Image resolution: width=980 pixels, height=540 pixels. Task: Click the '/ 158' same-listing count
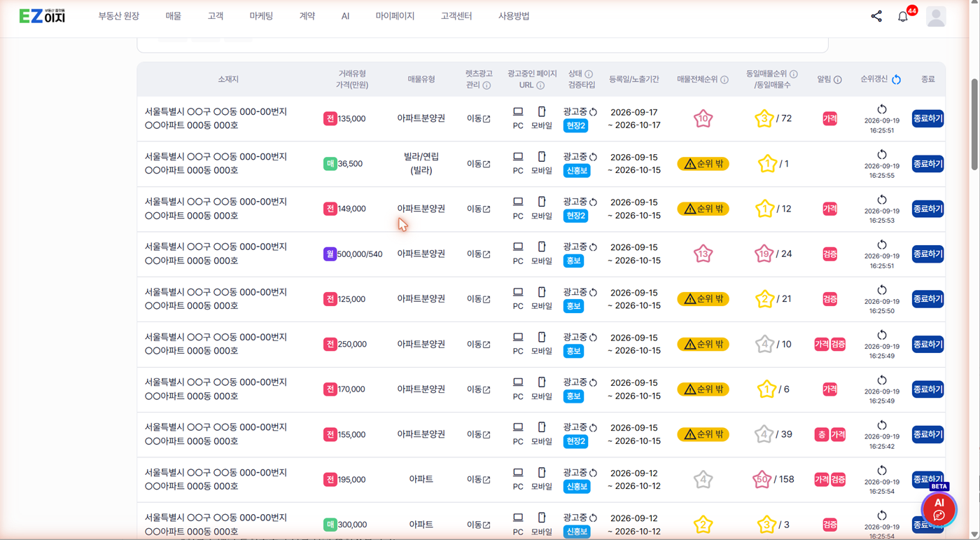[783, 480]
